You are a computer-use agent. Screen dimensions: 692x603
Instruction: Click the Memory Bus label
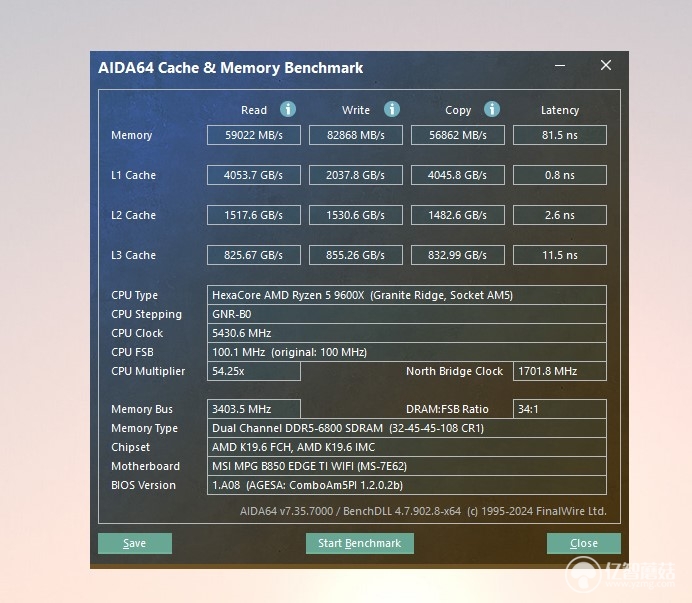click(x=142, y=409)
